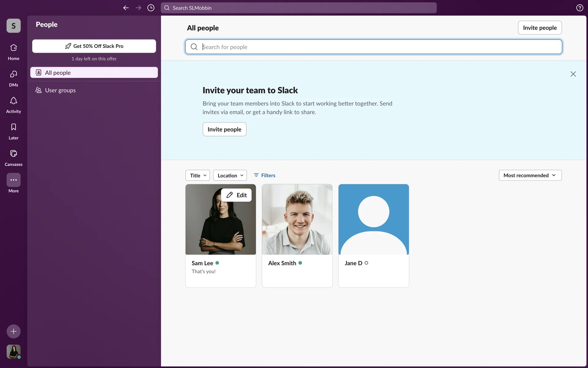Click the Search for people field
The height and width of the screenshot is (368, 588).
[374, 47]
